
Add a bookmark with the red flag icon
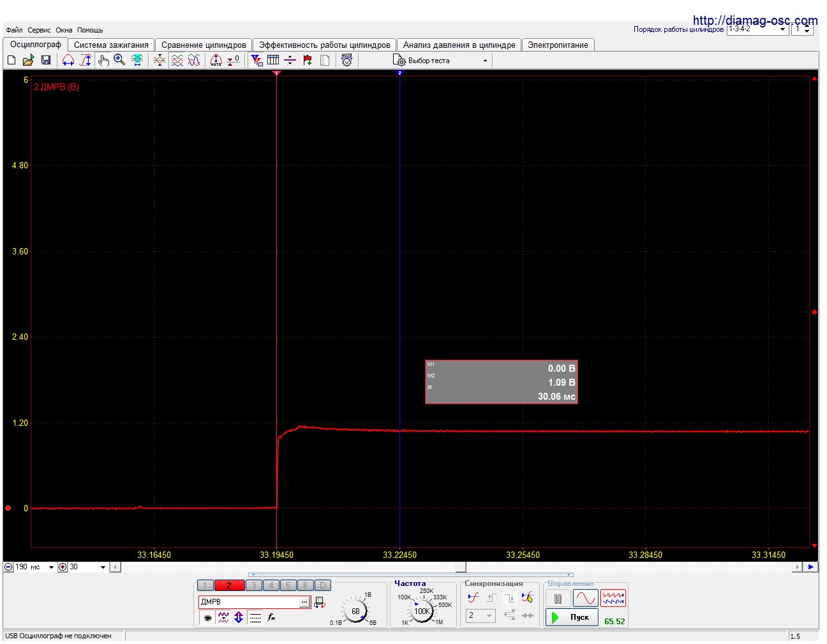pos(308,60)
